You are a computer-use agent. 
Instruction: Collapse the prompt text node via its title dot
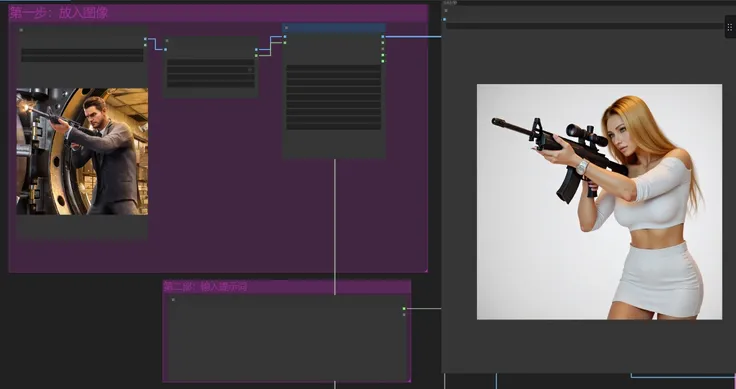[173, 299]
